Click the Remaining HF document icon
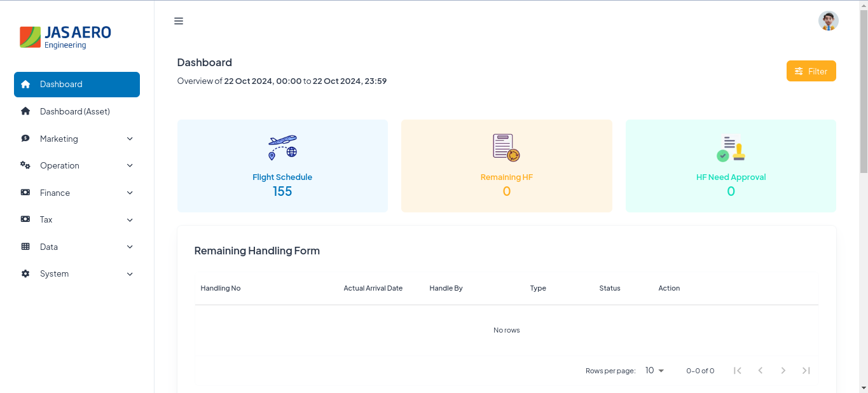 point(506,148)
